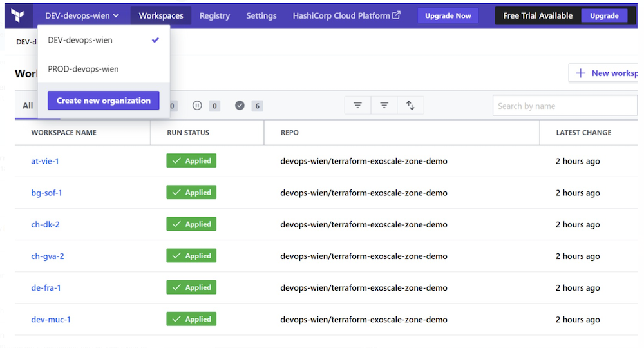The image size is (644, 348).
Task: Open the dev-muc-1 workspace
Action: tap(51, 319)
